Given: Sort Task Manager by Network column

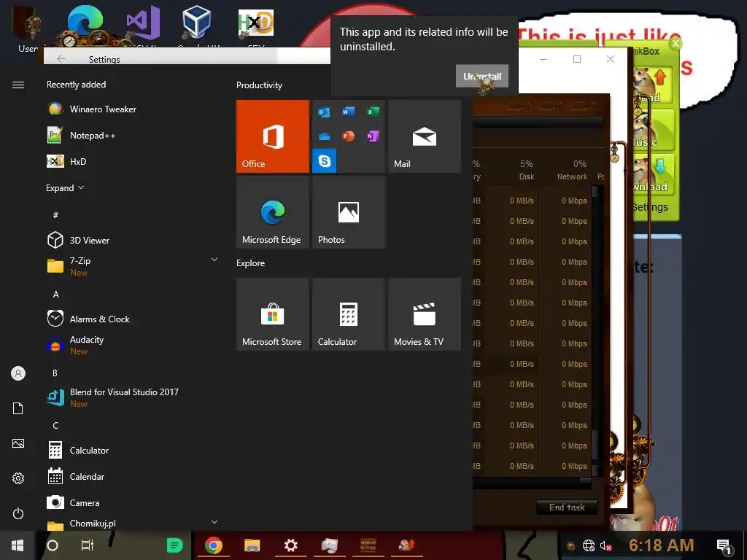Looking at the screenshot, I should pyautogui.click(x=572, y=169).
